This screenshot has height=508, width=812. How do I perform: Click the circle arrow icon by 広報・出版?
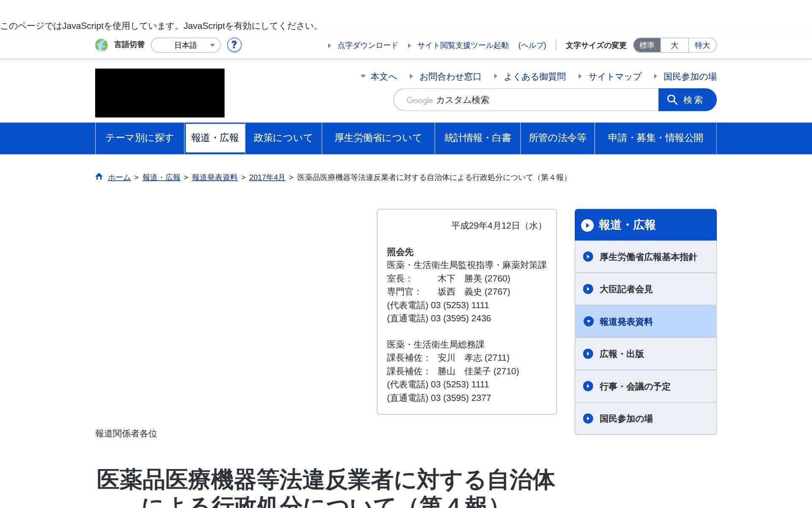click(588, 354)
